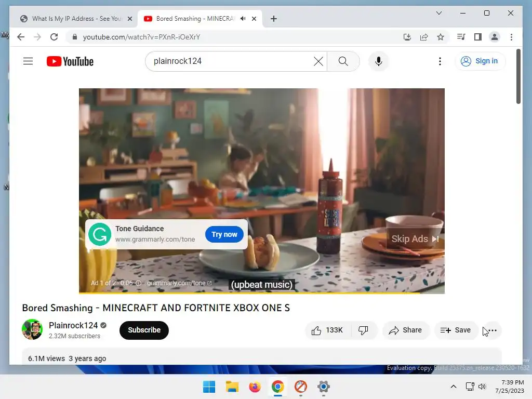Open Chrome three-dot menu
The image size is (532, 399).
(511, 37)
